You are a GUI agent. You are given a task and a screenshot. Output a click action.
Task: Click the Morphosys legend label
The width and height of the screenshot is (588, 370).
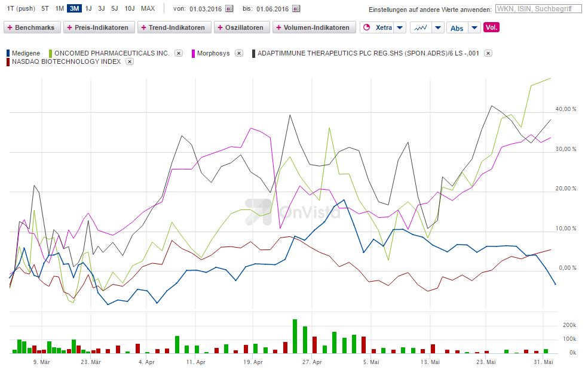point(213,53)
